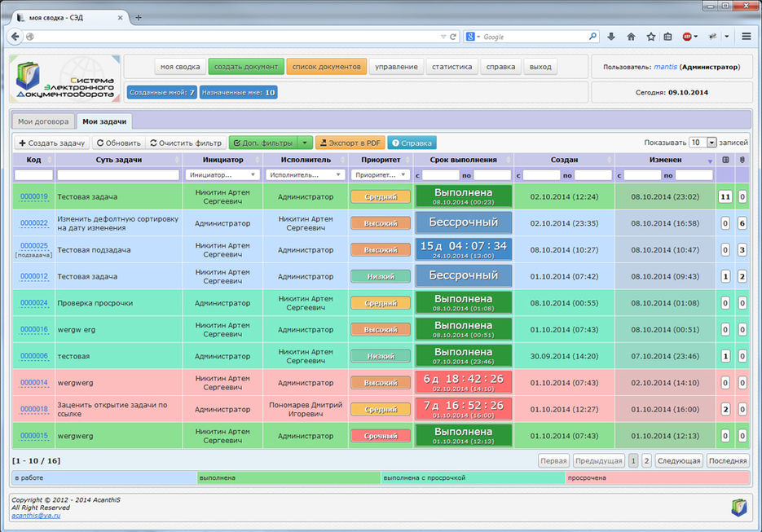
Task: Close the 'моя сводка - СЭД' tab
Action: tap(120, 17)
